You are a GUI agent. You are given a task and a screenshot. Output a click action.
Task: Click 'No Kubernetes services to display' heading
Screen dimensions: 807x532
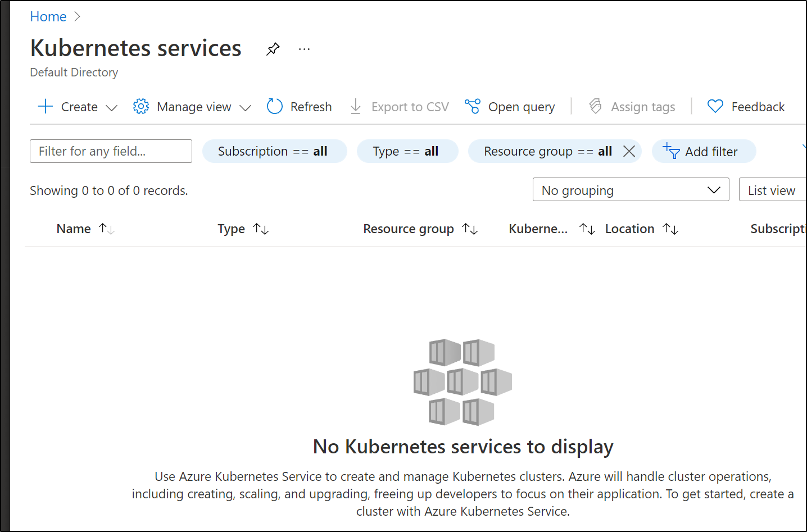pyautogui.click(x=463, y=447)
